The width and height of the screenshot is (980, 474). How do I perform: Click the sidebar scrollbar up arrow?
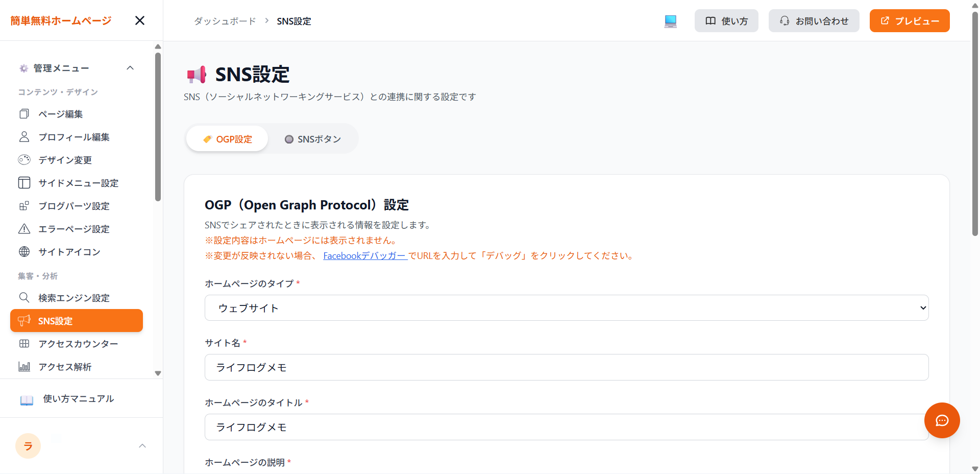coord(158,46)
